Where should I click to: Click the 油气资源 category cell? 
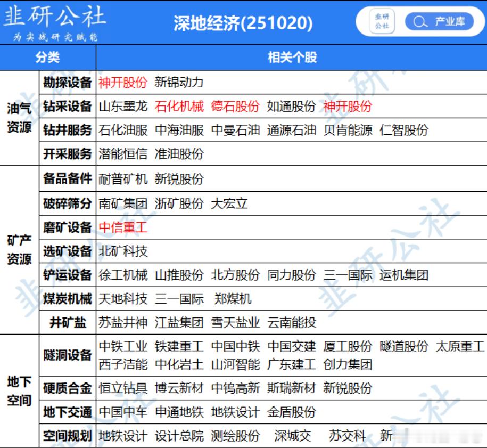(19, 118)
